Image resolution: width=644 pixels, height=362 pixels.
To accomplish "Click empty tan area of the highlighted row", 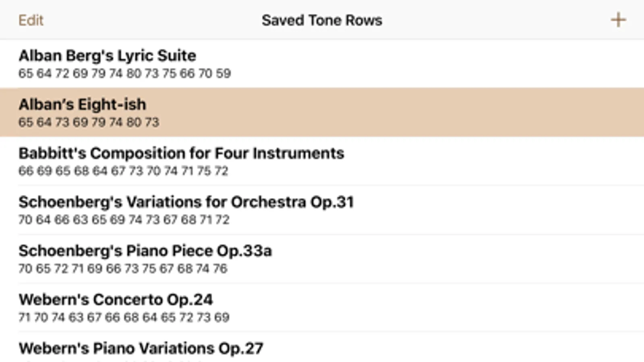I will [x=403, y=113].
